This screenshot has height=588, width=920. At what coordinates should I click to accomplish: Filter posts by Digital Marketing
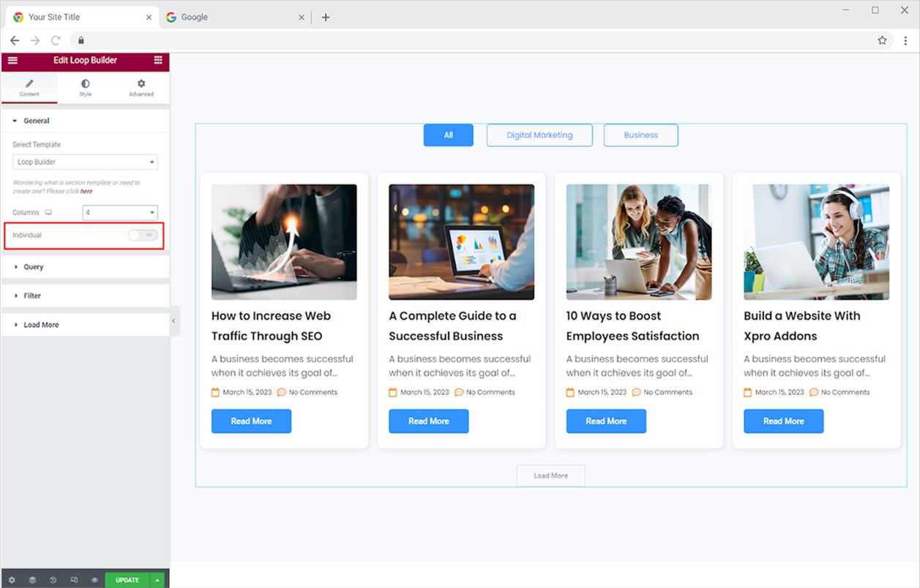(539, 135)
